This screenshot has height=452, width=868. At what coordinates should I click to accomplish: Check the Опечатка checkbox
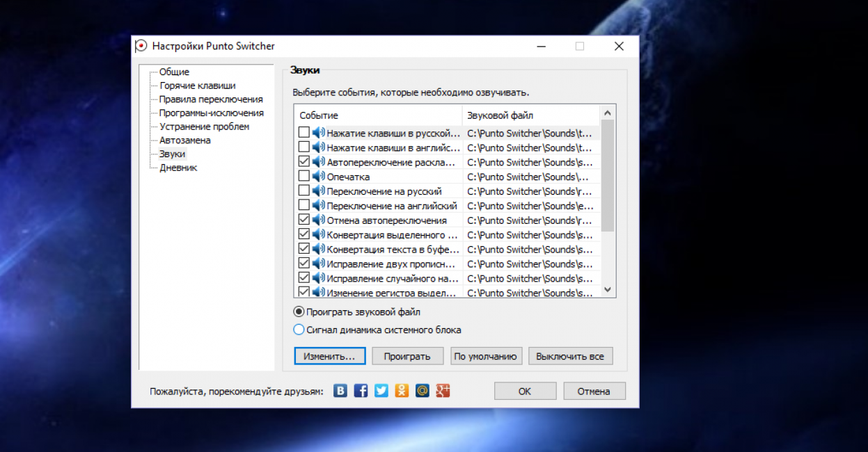point(304,177)
